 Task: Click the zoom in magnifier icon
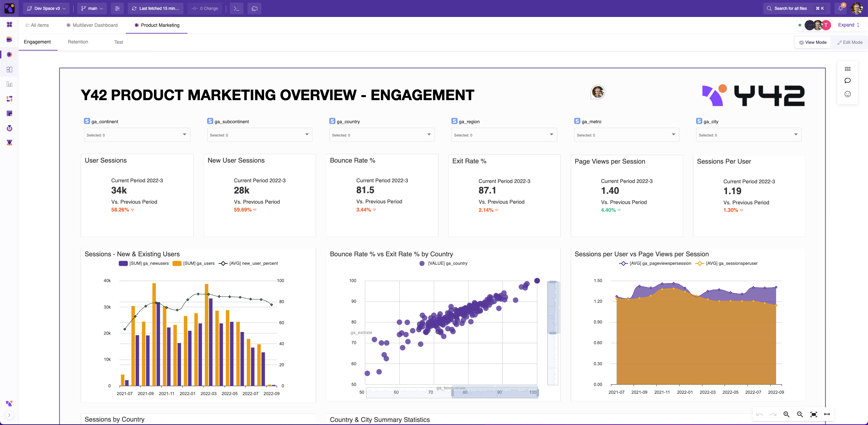pos(787,414)
